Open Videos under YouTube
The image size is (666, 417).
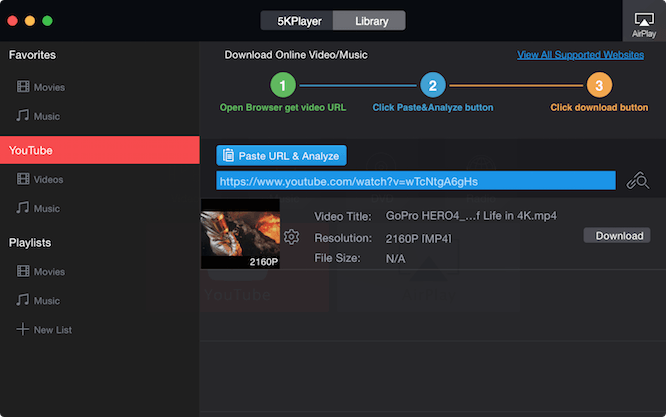40,179
